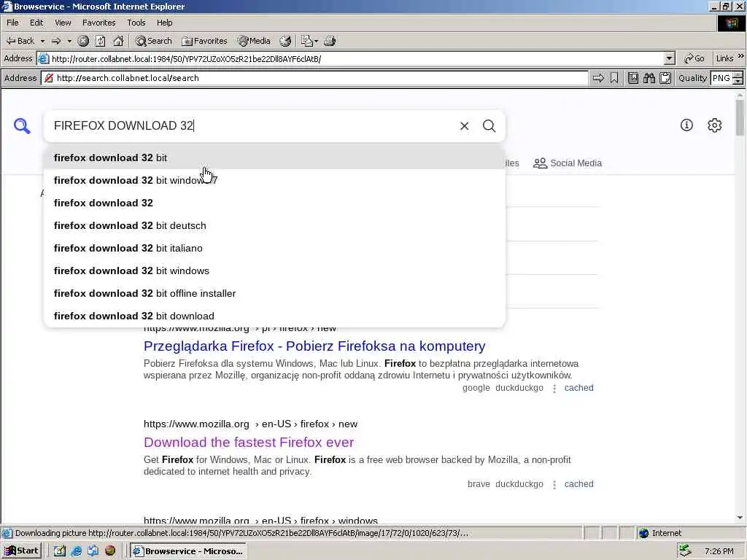This screenshot has height=560, width=747.
Task: Open preferences with the gear icon
Action: pos(715,125)
